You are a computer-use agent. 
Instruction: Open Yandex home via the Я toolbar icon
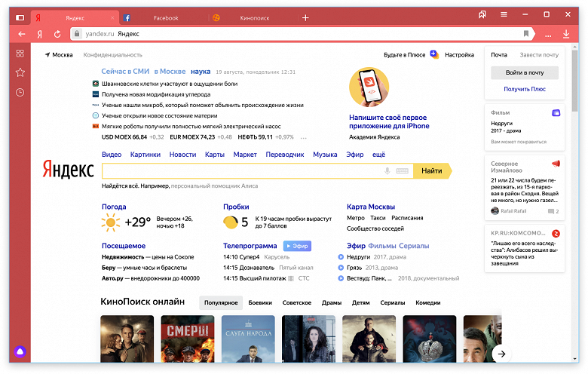click(39, 35)
